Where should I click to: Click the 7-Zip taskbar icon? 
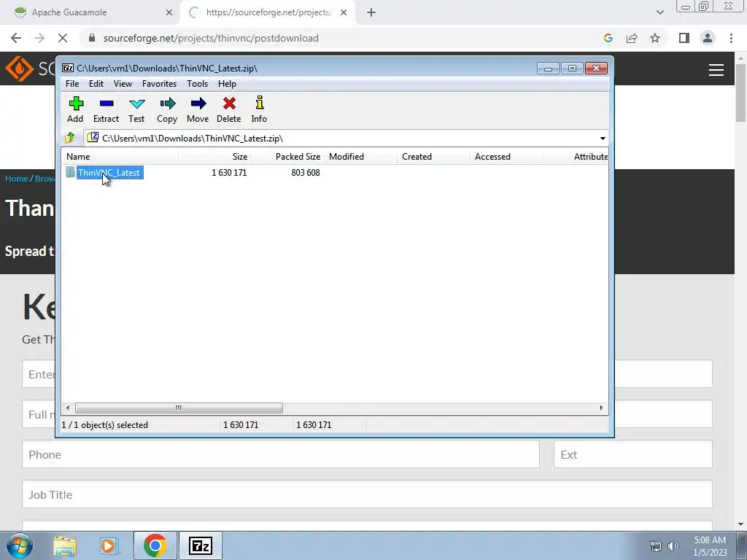point(200,545)
